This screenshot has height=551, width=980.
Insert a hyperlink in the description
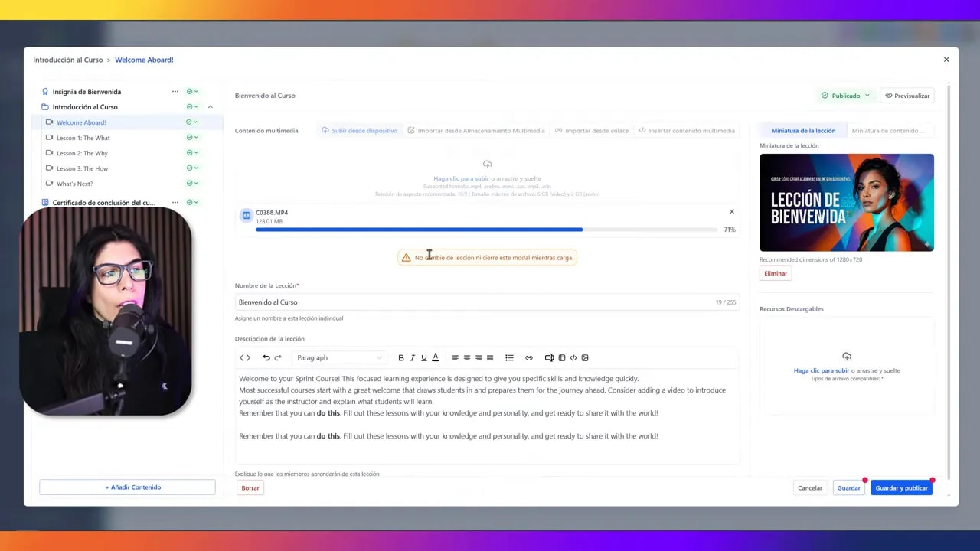point(528,358)
